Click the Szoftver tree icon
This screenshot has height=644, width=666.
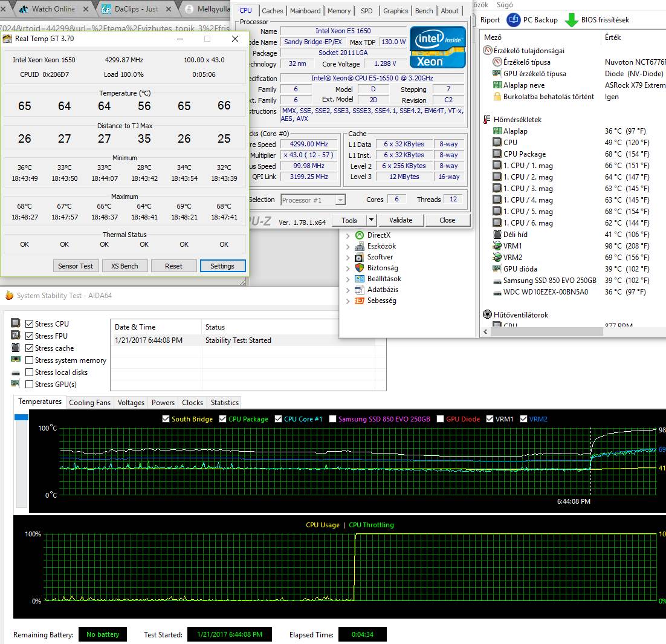(360, 257)
